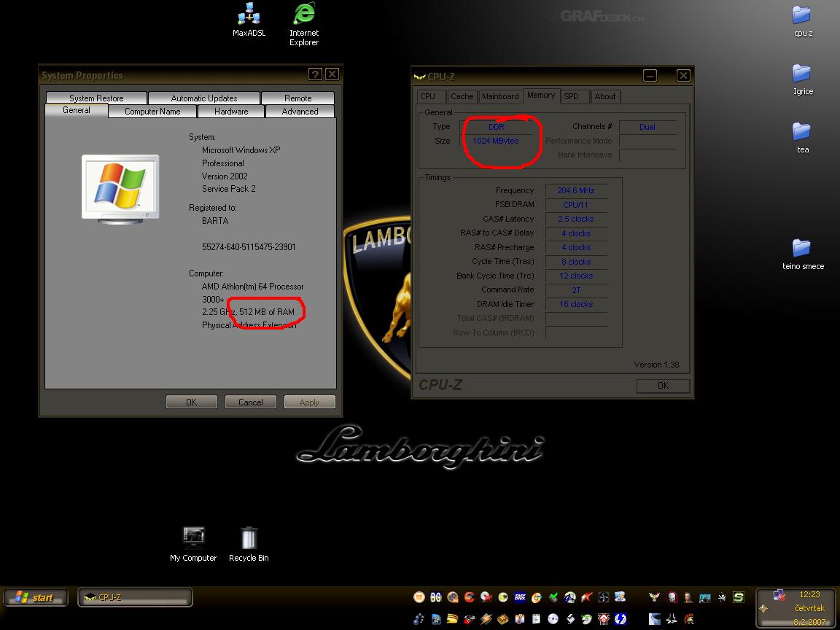Screen dimensions: 840x630
Task: Click Cancel in System Properties
Action: (250, 402)
